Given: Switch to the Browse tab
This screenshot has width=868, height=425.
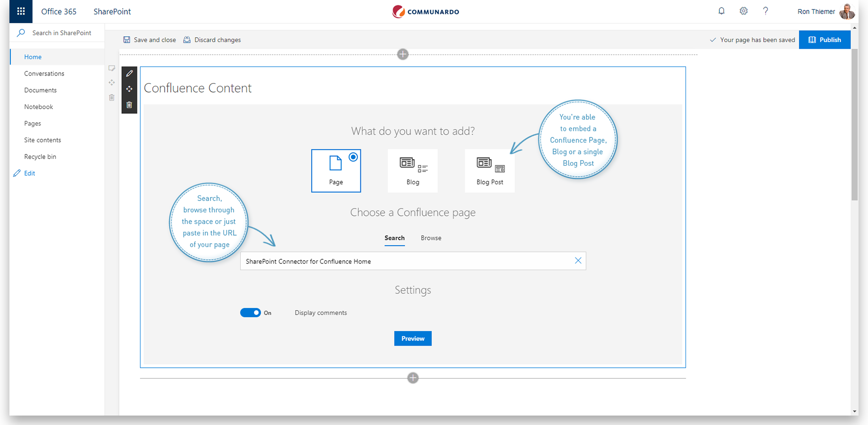Looking at the screenshot, I should 431,238.
